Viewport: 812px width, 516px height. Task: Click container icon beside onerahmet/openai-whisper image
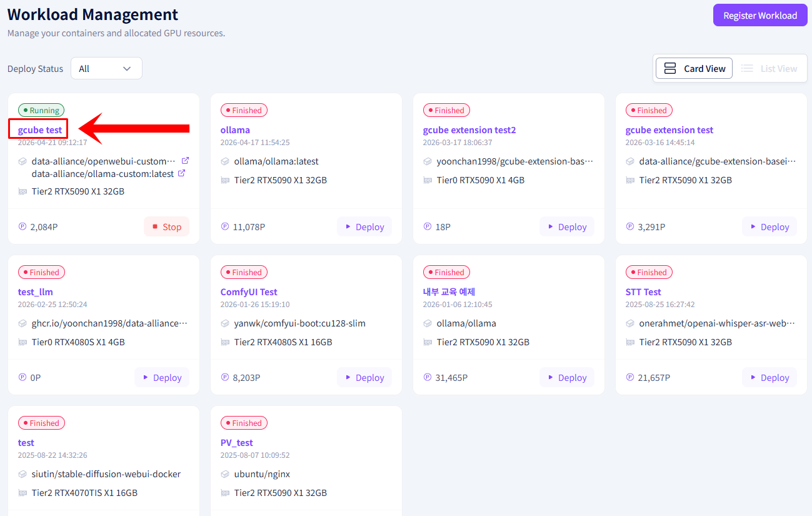pyautogui.click(x=630, y=323)
